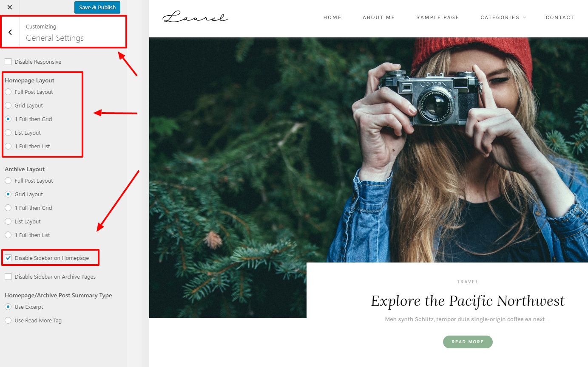588x367 pixels.
Task: Click the green Read More button
Action: [468, 342]
